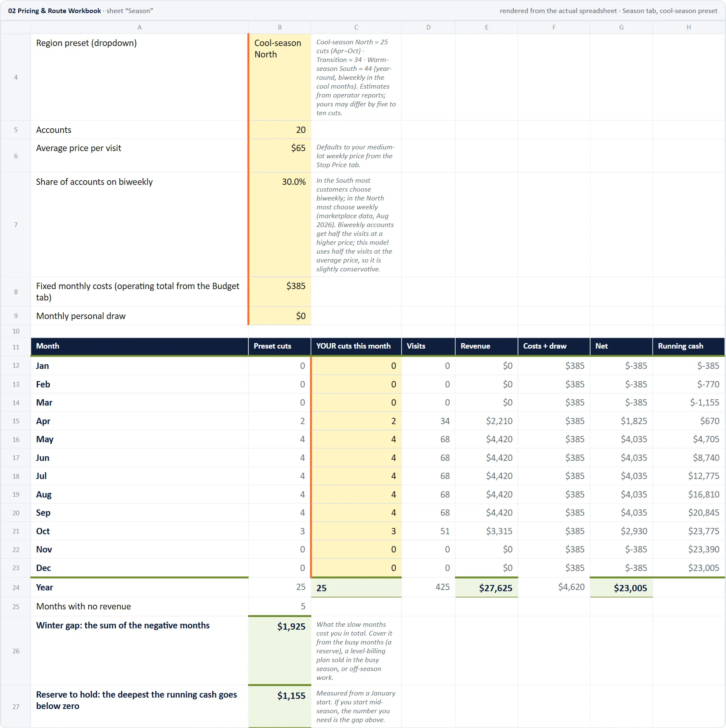Click the Oct net value $2,930
This screenshot has width=726, height=728.
634,531
